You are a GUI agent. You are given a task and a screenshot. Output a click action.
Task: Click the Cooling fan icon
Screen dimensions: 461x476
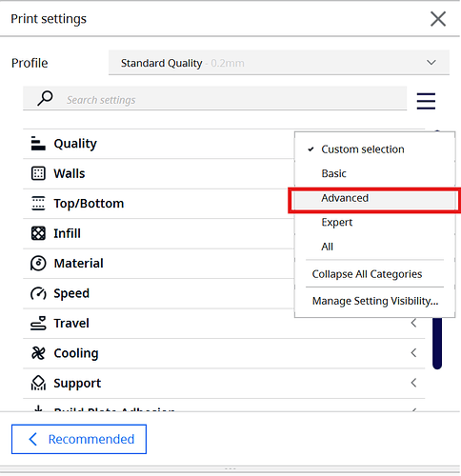click(x=38, y=353)
